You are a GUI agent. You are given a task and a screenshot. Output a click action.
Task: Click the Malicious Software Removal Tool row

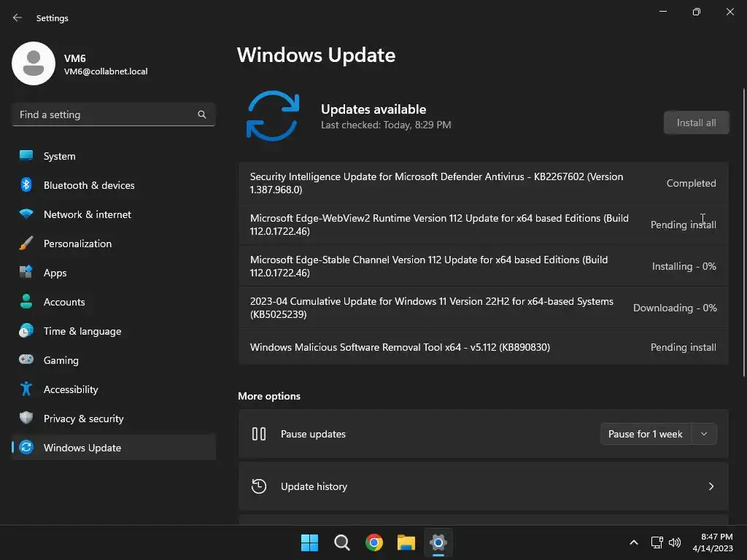(x=483, y=347)
